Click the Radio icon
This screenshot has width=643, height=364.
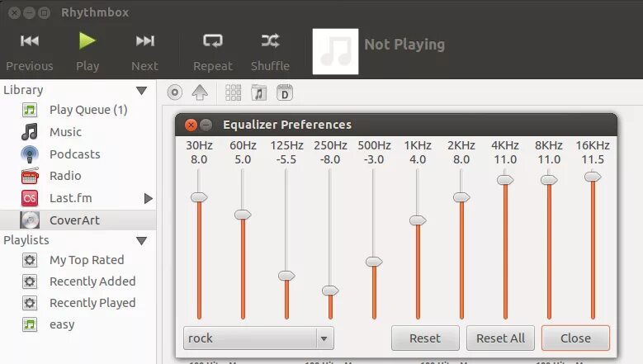[30, 176]
